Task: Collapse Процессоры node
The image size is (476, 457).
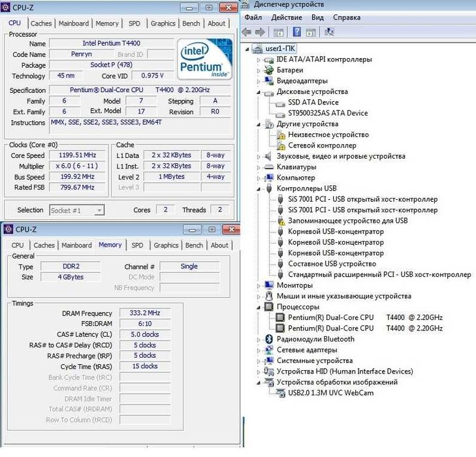Action: [259, 307]
